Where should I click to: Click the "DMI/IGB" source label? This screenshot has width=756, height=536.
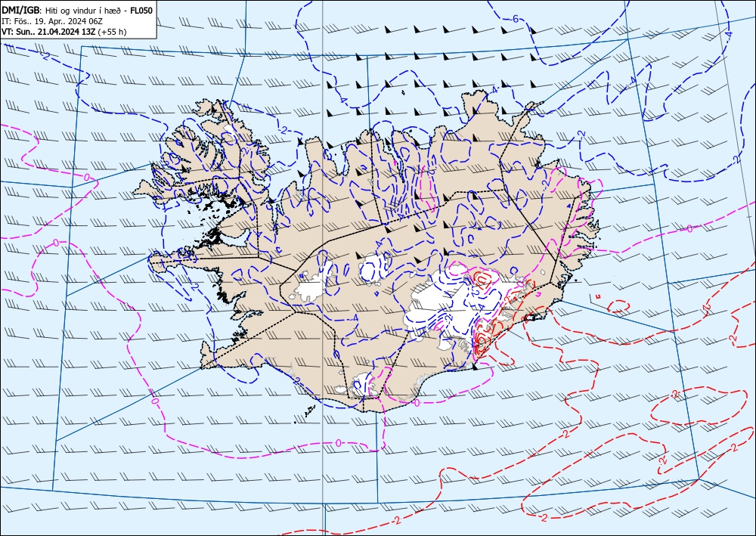[x=22, y=10]
